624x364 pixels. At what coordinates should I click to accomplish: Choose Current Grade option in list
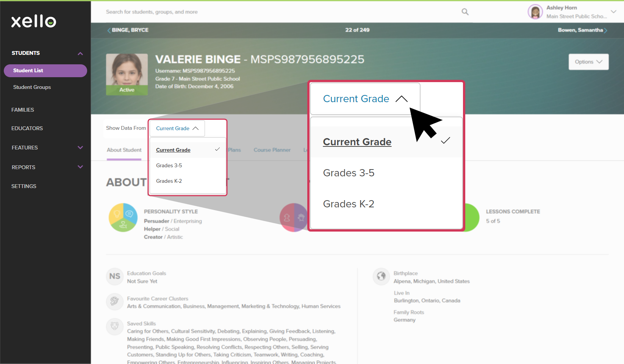188,150
